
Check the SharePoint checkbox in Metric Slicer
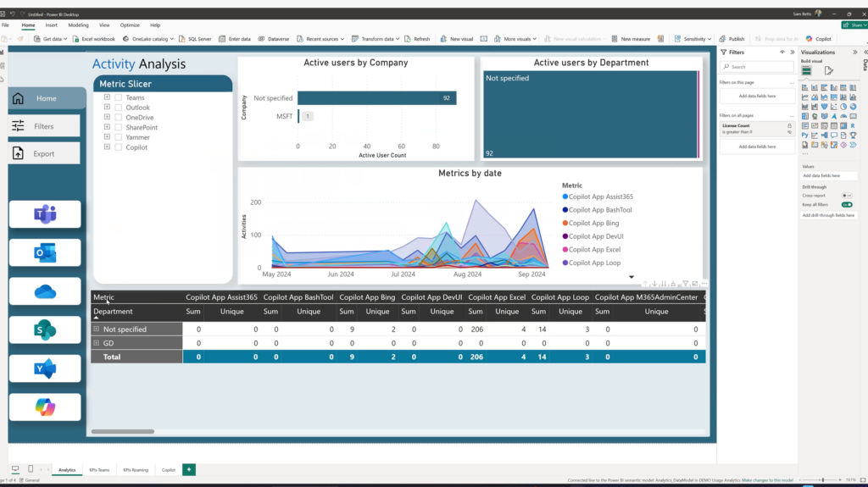click(118, 127)
